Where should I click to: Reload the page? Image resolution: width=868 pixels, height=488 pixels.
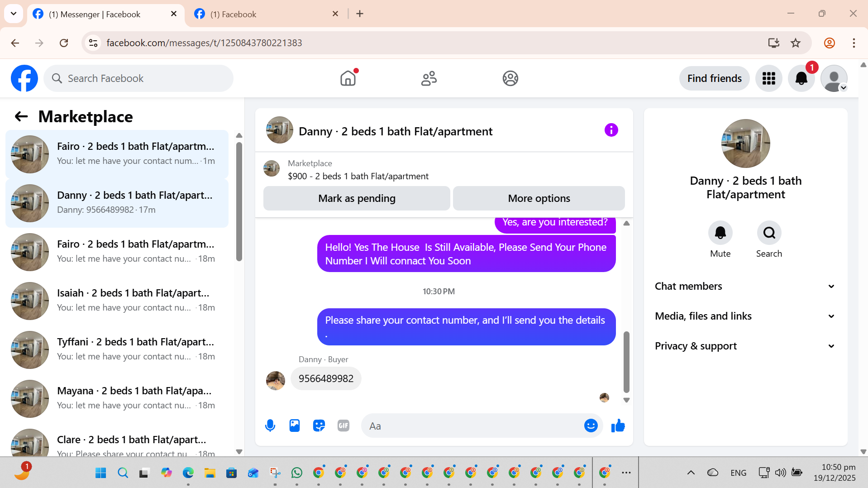[64, 43]
